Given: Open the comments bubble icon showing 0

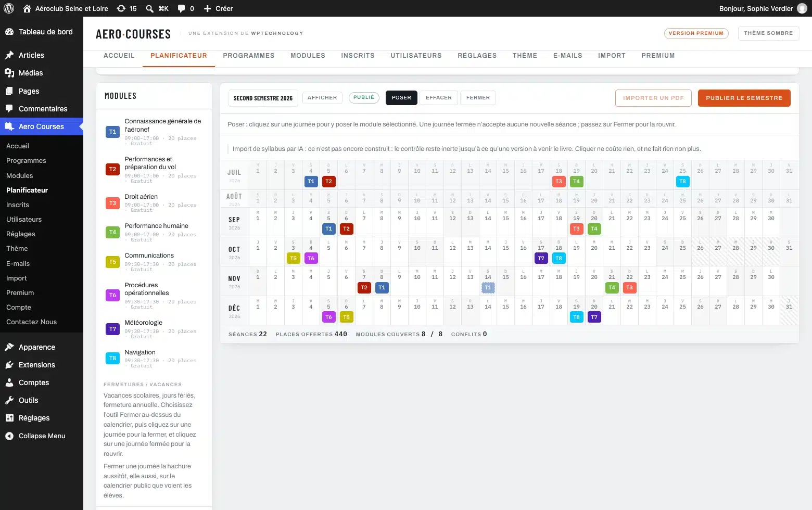Looking at the screenshot, I should [x=181, y=8].
